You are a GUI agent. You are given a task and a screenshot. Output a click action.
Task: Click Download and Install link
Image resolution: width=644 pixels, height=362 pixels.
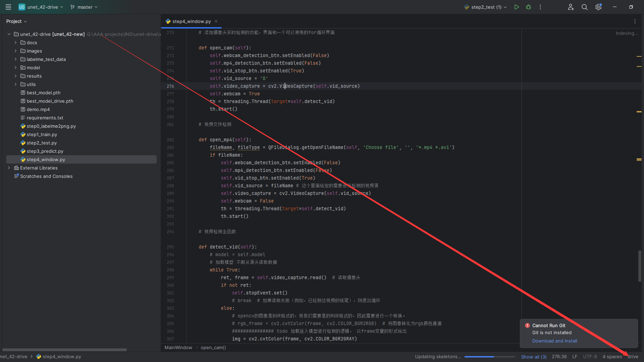[555, 341]
